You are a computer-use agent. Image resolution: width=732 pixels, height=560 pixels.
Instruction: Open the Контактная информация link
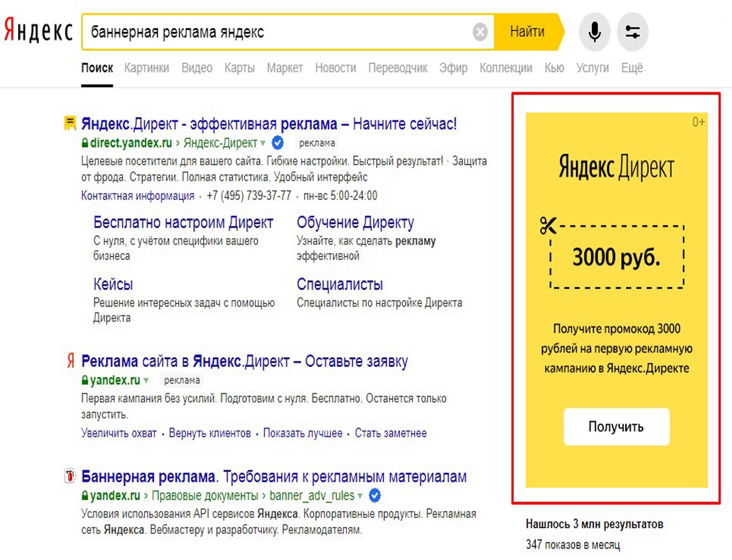point(137,196)
